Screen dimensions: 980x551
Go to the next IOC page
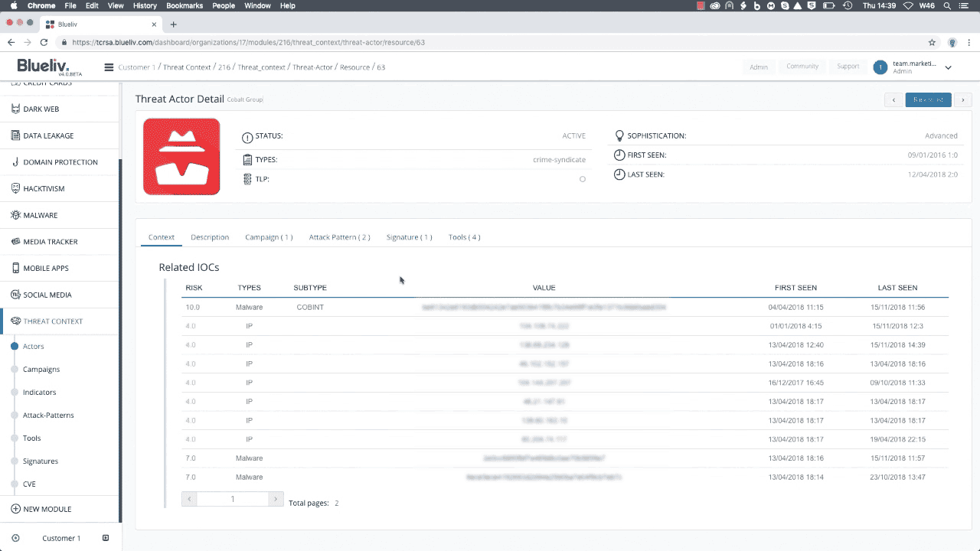276,499
